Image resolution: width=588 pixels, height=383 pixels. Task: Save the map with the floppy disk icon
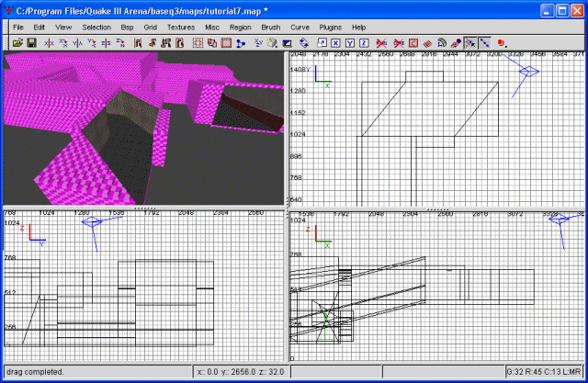[x=32, y=43]
